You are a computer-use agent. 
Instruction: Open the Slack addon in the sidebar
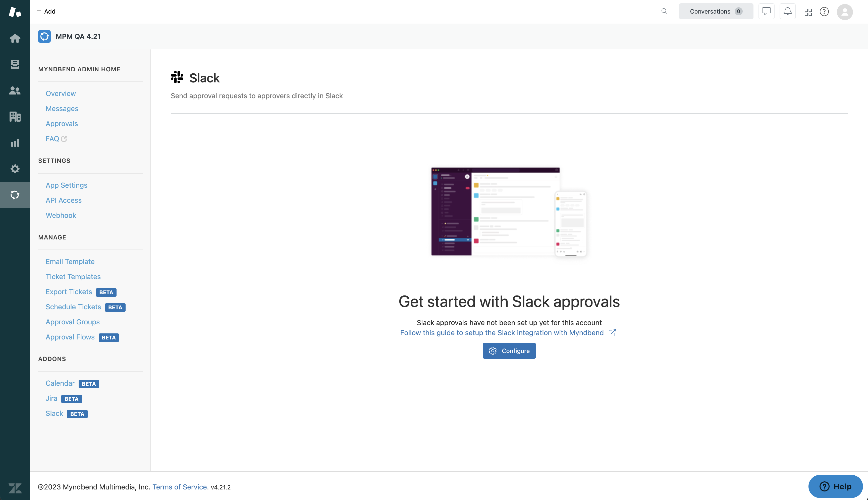coord(54,414)
